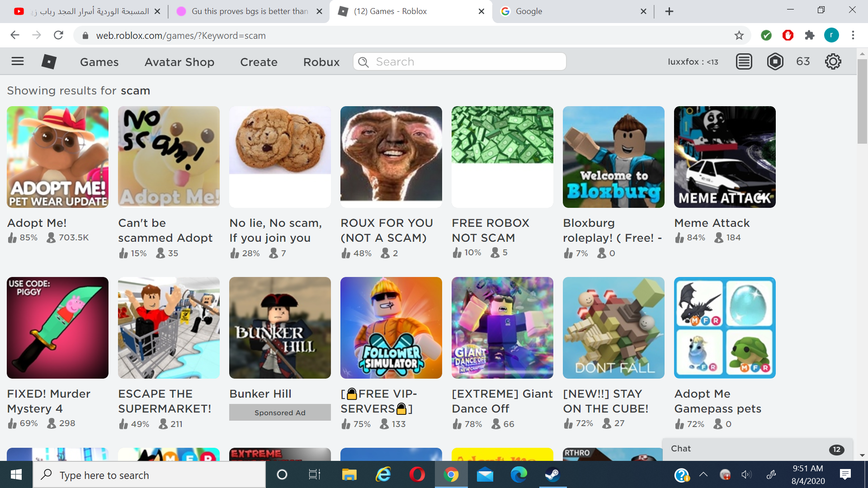The image size is (868, 488).
Task: Open the Robux balance hexagon icon
Action: click(775, 61)
